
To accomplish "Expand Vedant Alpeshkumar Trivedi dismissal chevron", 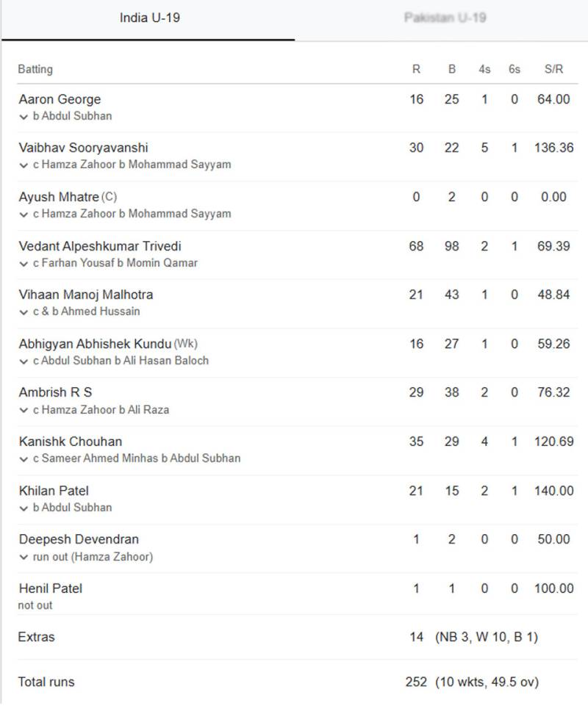I will tap(24, 264).
